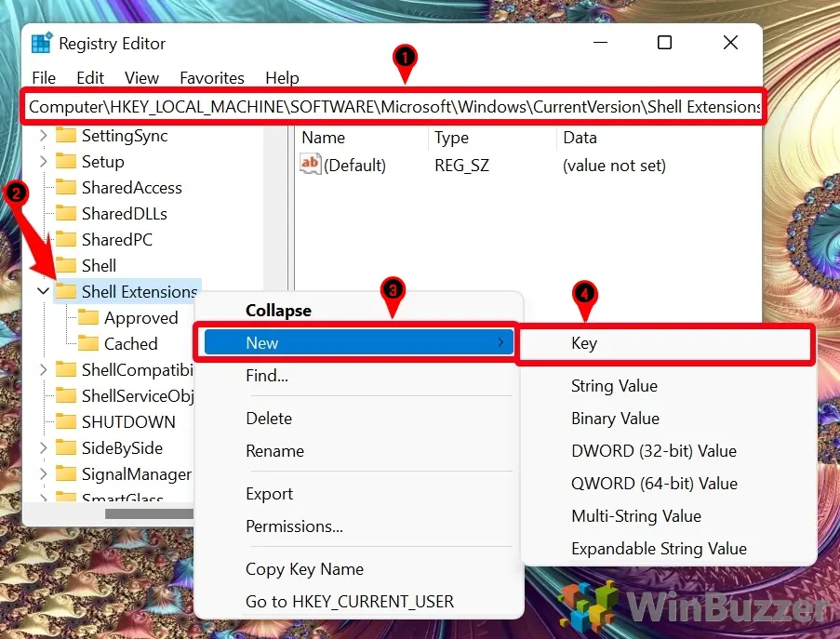Click the Setup folder icon
Image resolution: width=840 pixels, height=639 pixels.
(66, 161)
